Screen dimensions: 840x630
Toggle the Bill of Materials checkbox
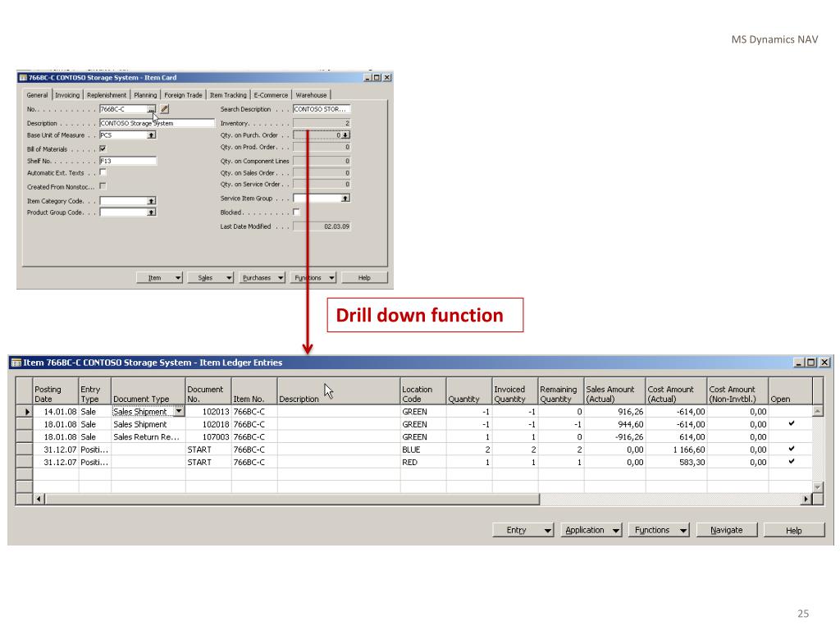click(103, 149)
